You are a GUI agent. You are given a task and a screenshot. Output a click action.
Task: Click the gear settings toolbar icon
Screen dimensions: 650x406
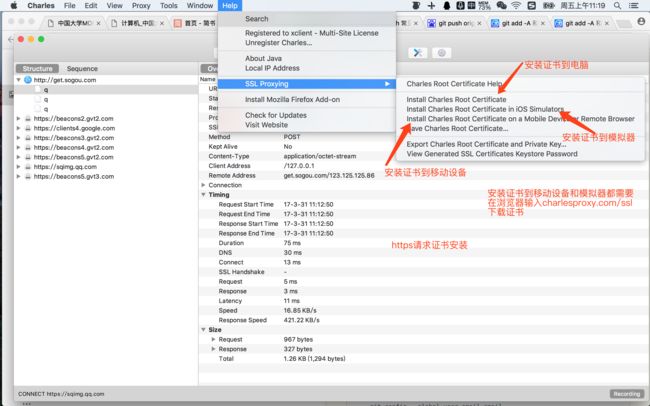point(441,53)
